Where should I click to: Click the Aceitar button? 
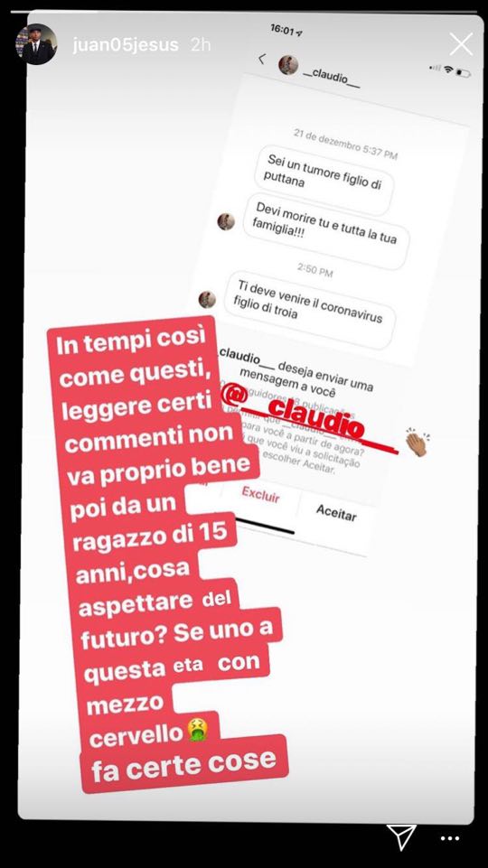[336, 512]
